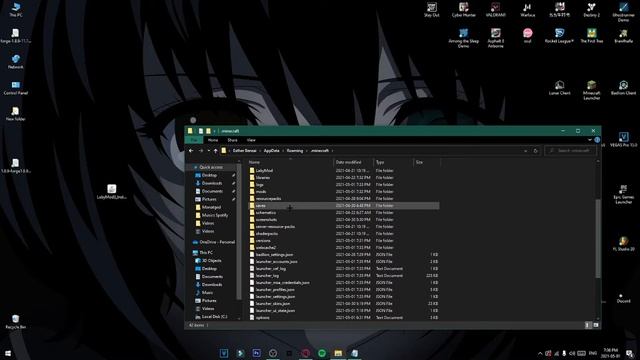Select the Rocket League desktop icon
This screenshot has width=640, height=360.
click(559, 36)
